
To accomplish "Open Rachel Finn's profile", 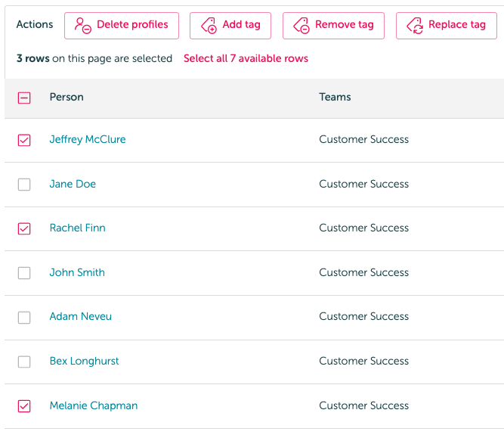I will pyautogui.click(x=78, y=228).
